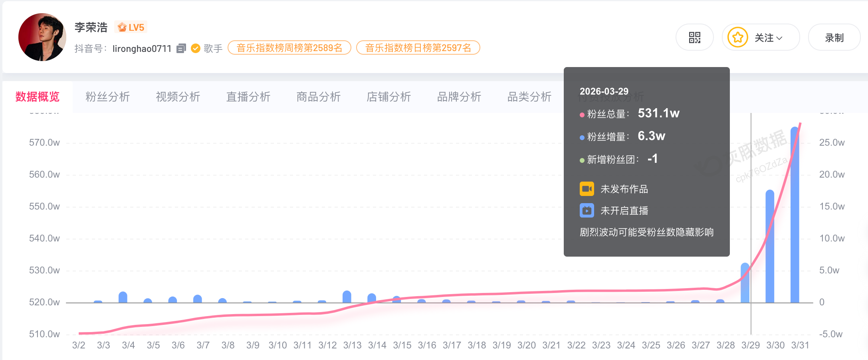Click the yellow video camera icon

tap(587, 189)
